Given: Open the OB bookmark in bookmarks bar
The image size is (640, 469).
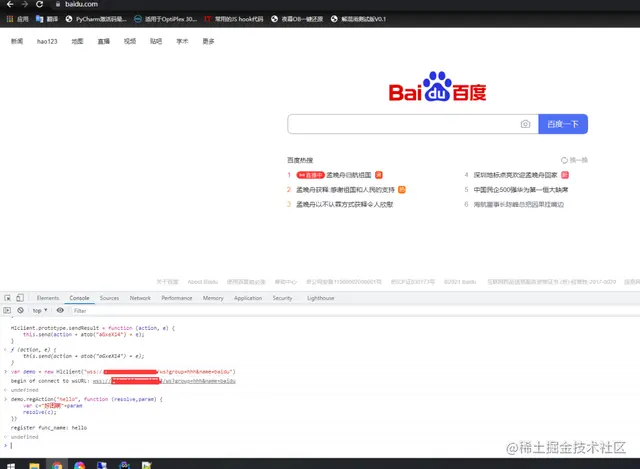Looking at the screenshot, I should pyautogui.click(x=297, y=19).
